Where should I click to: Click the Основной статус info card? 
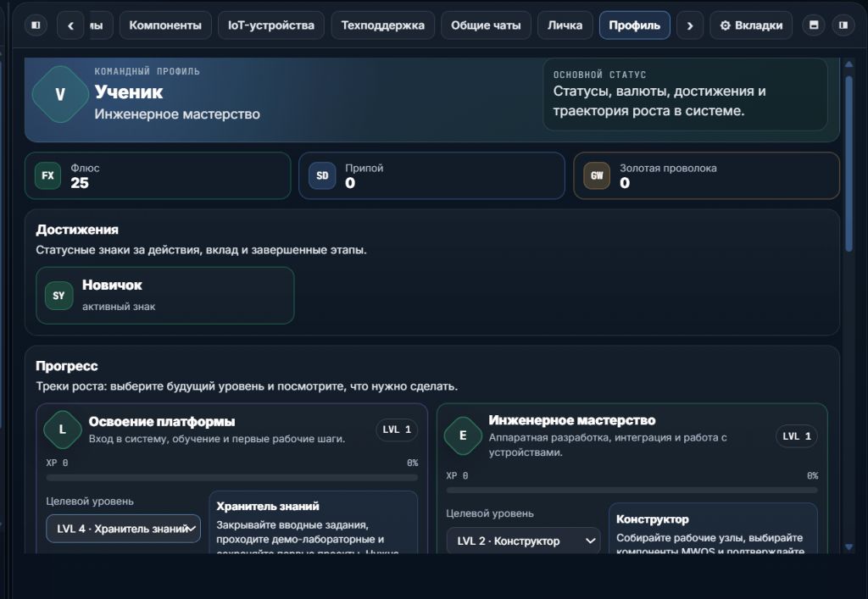tap(685, 94)
